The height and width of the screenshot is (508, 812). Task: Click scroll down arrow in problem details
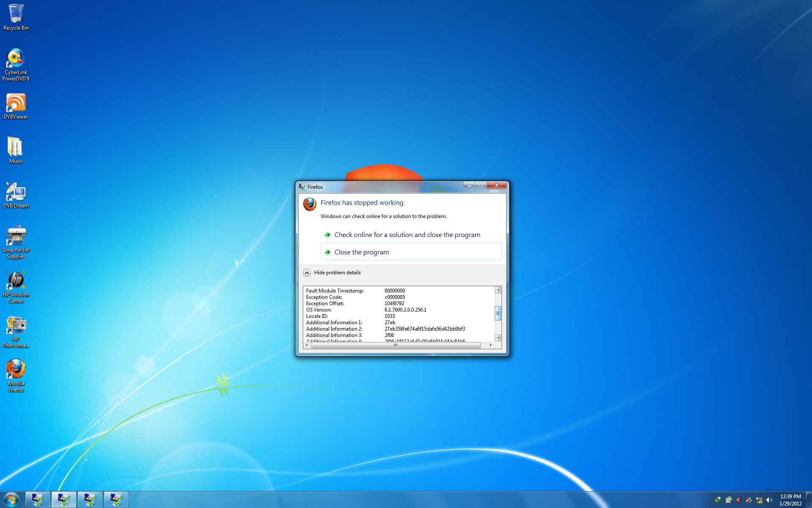[x=498, y=338]
